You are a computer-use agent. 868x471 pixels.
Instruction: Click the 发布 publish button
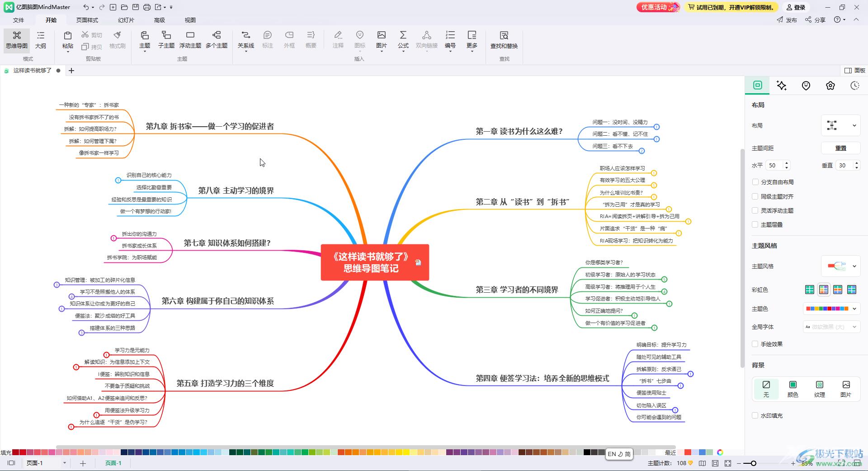point(787,20)
